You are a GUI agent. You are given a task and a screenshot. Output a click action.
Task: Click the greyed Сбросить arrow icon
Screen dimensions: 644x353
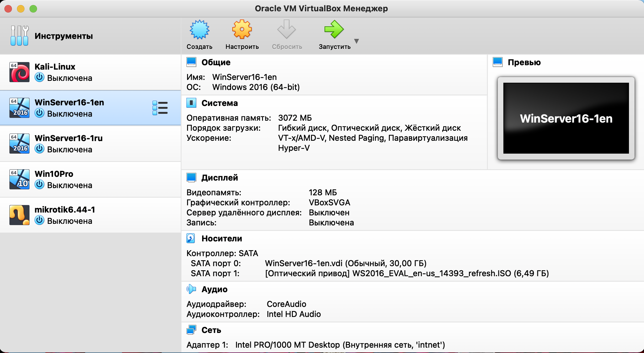pos(287,29)
